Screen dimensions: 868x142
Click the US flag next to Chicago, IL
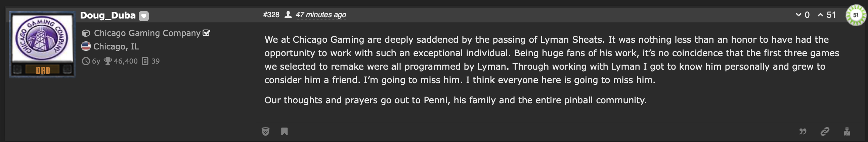pyautogui.click(x=86, y=46)
